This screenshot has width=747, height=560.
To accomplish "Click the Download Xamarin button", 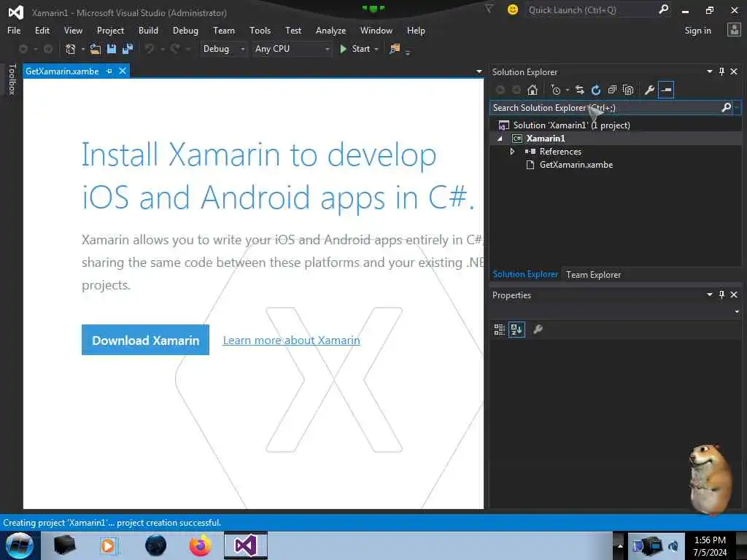I will click(x=145, y=340).
